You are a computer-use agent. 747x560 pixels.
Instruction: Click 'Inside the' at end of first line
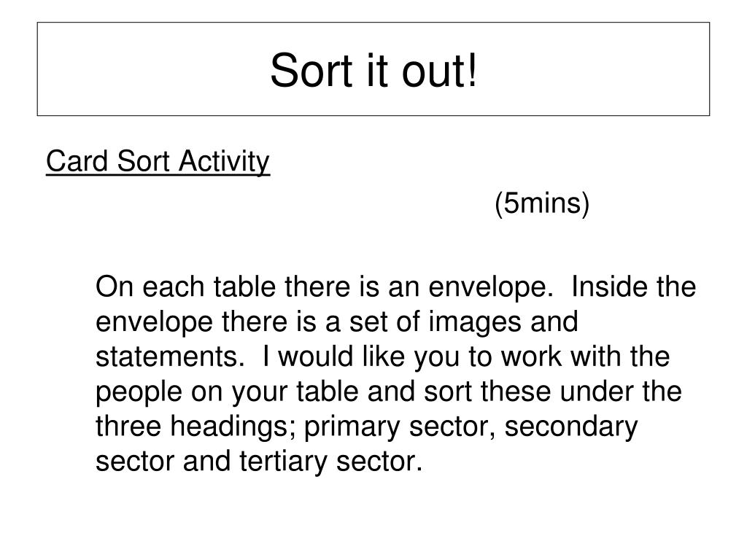pos(633,287)
